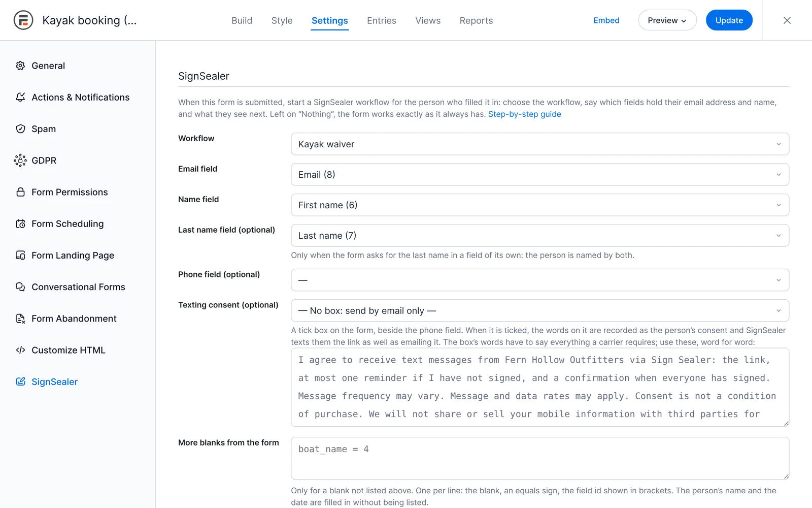Open the Preview dropdown button
The height and width of the screenshot is (508, 812).
coord(667,20)
